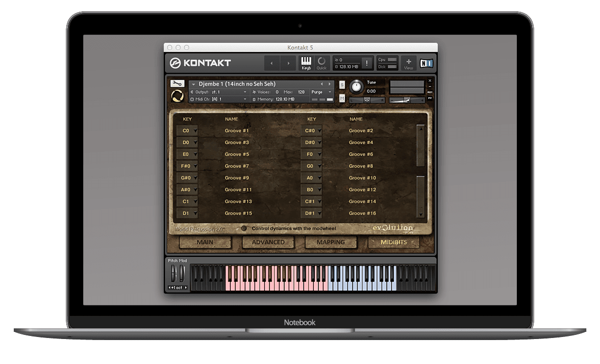The width and height of the screenshot is (600, 364).
Task: Open the B0 key dropdown
Action: (311, 190)
